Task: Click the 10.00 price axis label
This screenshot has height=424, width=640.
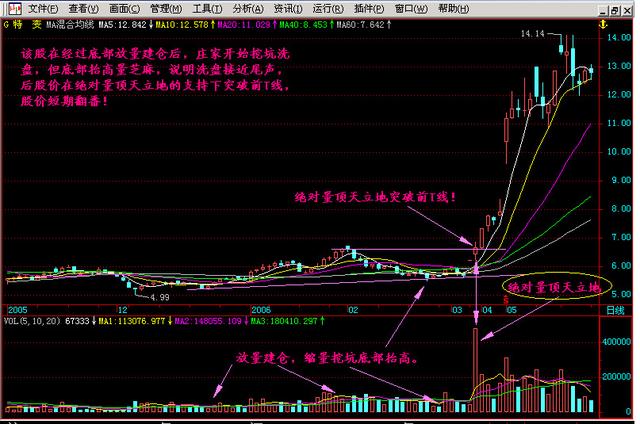Action: click(x=619, y=152)
